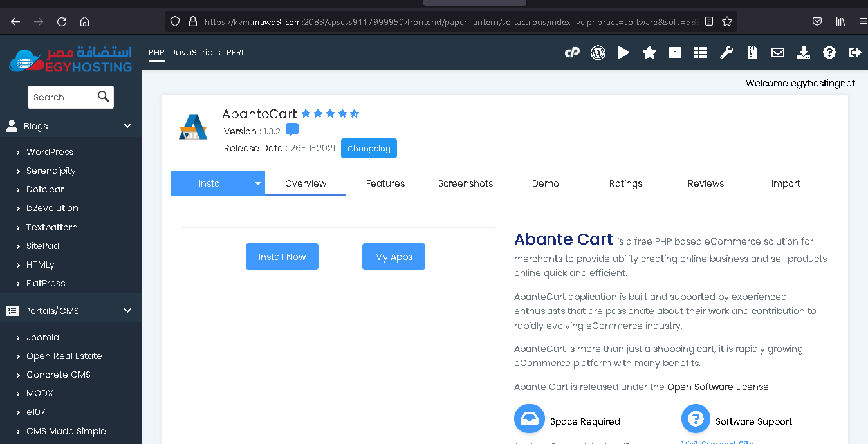The height and width of the screenshot is (444, 868).
Task: Click the Changelog button
Action: pyautogui.click(x=369, y=148)
